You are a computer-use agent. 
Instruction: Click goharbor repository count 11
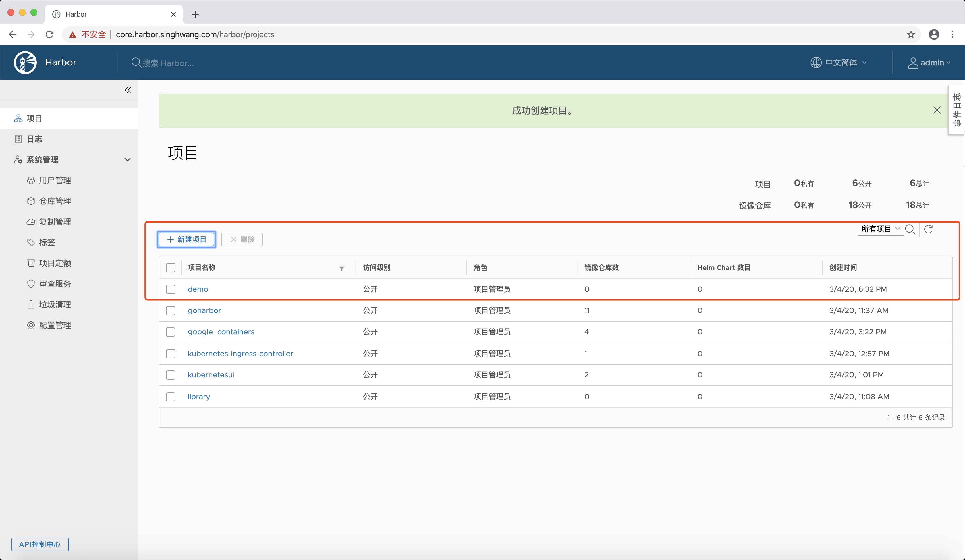(587, 310)
